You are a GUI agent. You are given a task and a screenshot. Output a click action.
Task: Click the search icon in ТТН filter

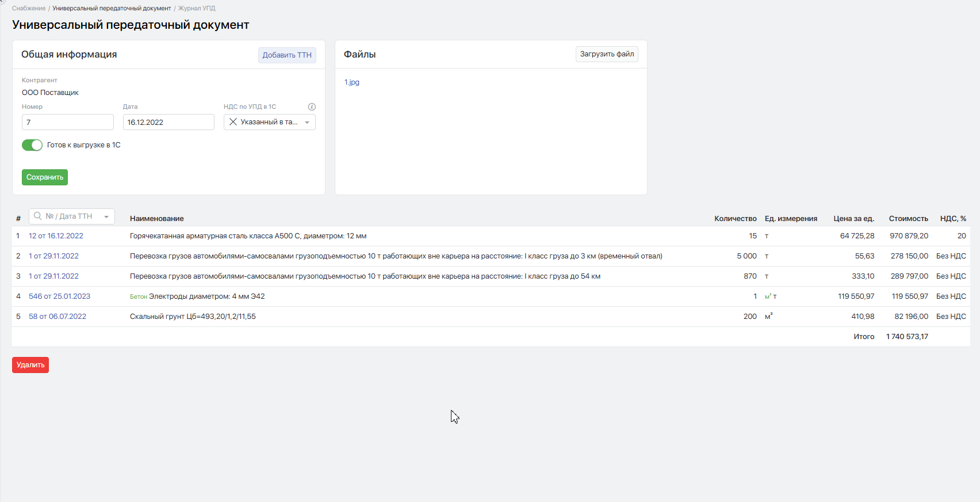[38, 216]
